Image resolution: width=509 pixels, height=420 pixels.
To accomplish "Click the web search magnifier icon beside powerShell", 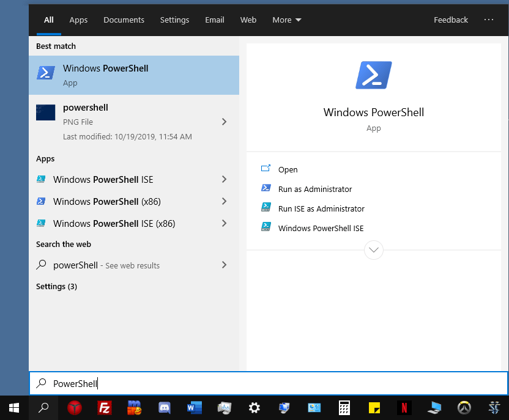I will pyautogui.click(x=41, y=265).
